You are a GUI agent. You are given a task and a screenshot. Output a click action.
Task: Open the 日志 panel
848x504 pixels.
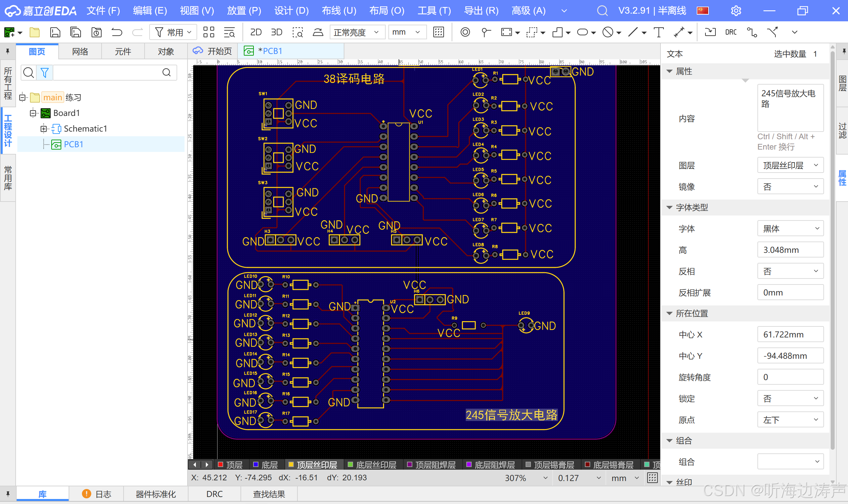click(x=96, y=494)
